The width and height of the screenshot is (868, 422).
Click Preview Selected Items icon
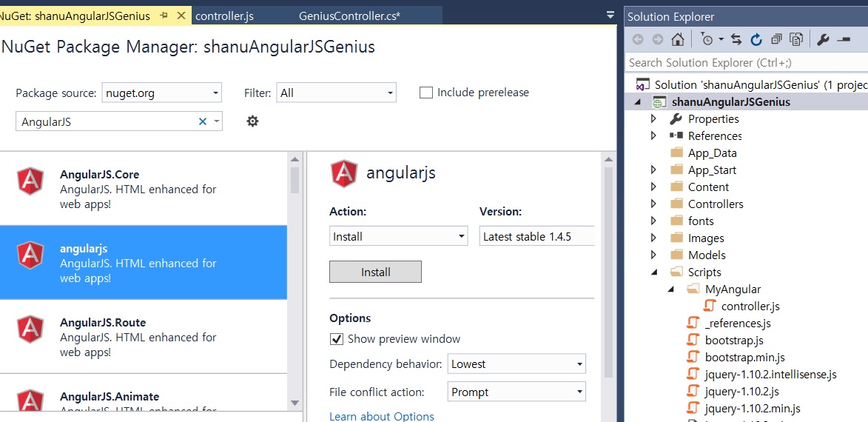click(843, 39)
